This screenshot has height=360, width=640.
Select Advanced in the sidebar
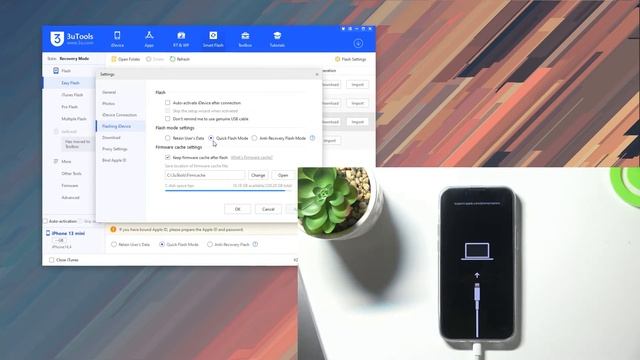70,198
